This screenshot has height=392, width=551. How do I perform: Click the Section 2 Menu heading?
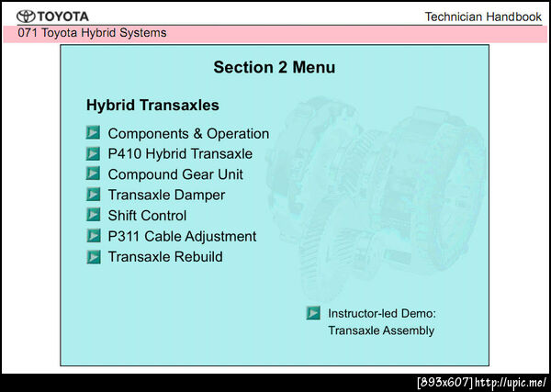pos(274,67)
